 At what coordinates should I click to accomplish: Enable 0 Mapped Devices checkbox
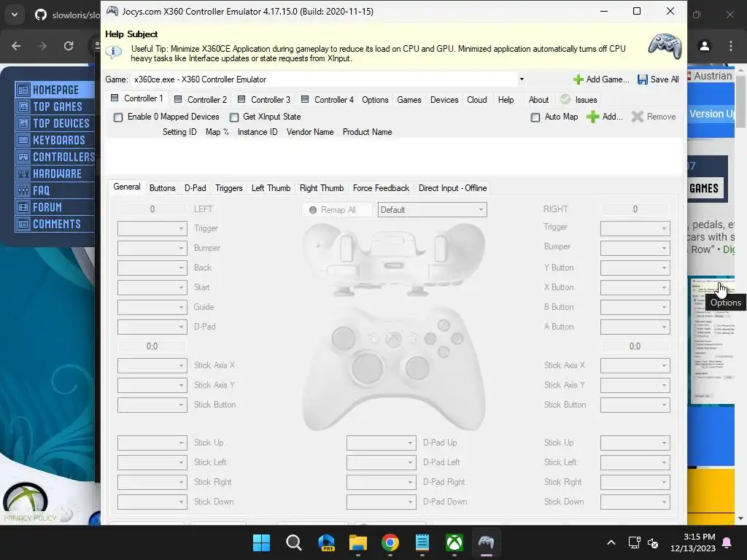(118, 117)
